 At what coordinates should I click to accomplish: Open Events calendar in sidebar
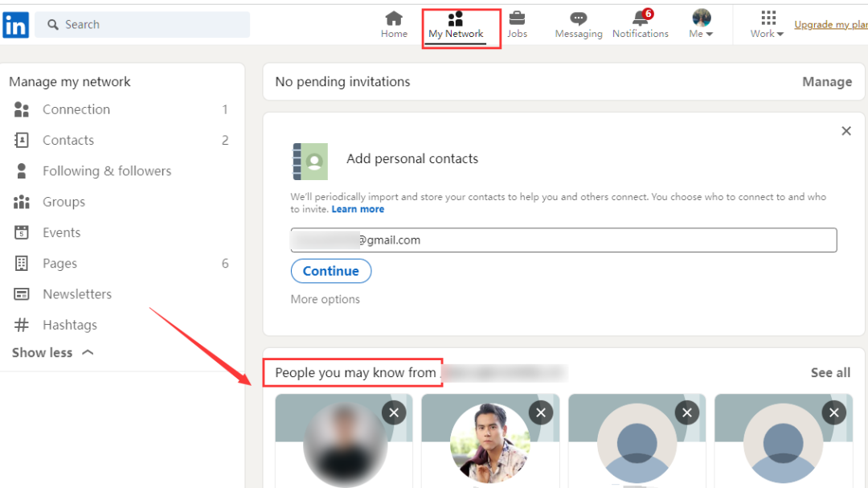[61, 232]
